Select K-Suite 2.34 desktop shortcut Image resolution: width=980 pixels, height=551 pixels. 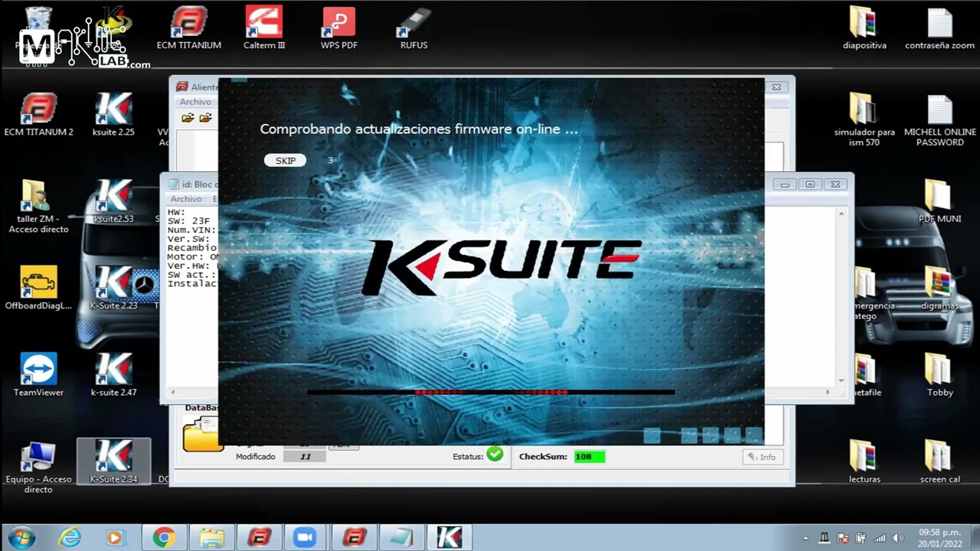(x=113, y=461)
